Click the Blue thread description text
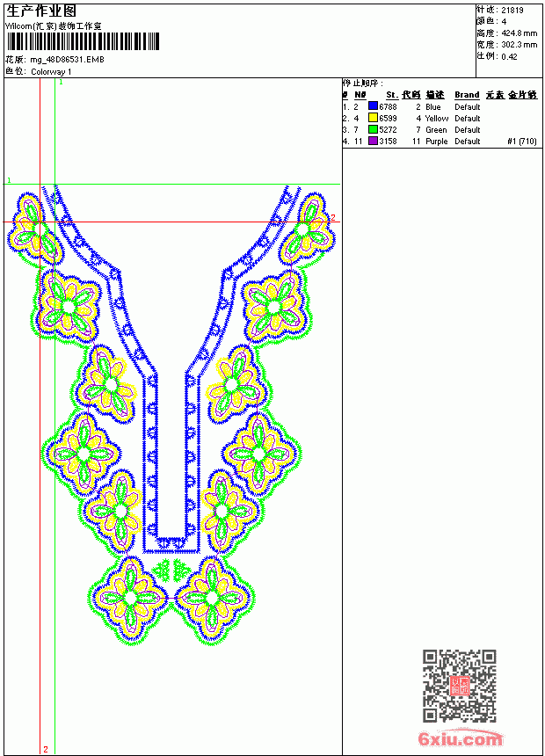Viewport: 545px width, 756px height. (x=433, y=107)
